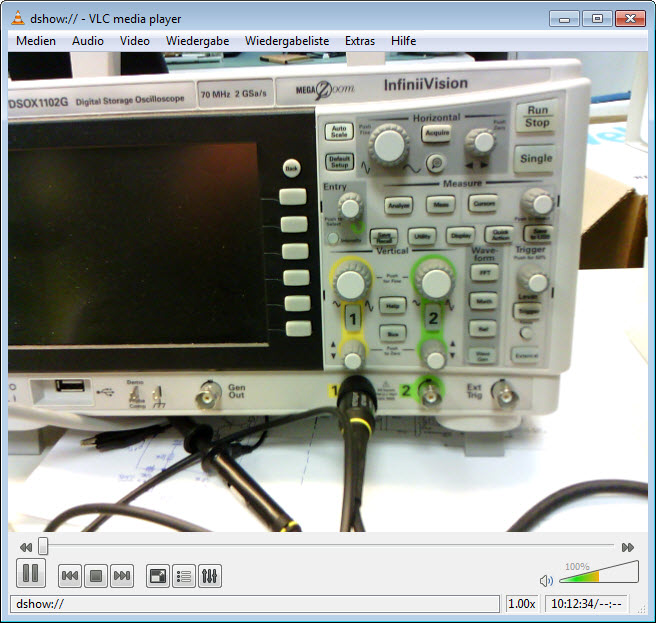This screenshot has width=656, height=623.
Task: Click the 1.00x playback speed field
Action: coord(521,604)
